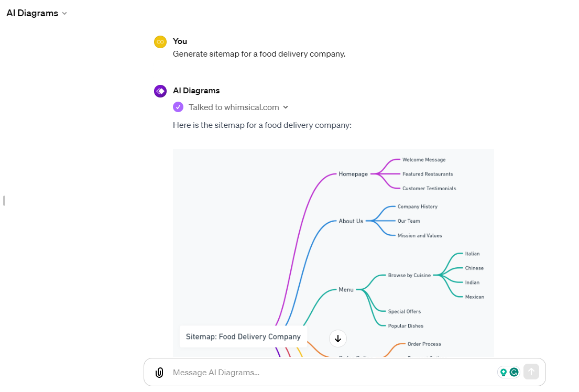Open the AI Diagrams title dropdown

point(64,13)
